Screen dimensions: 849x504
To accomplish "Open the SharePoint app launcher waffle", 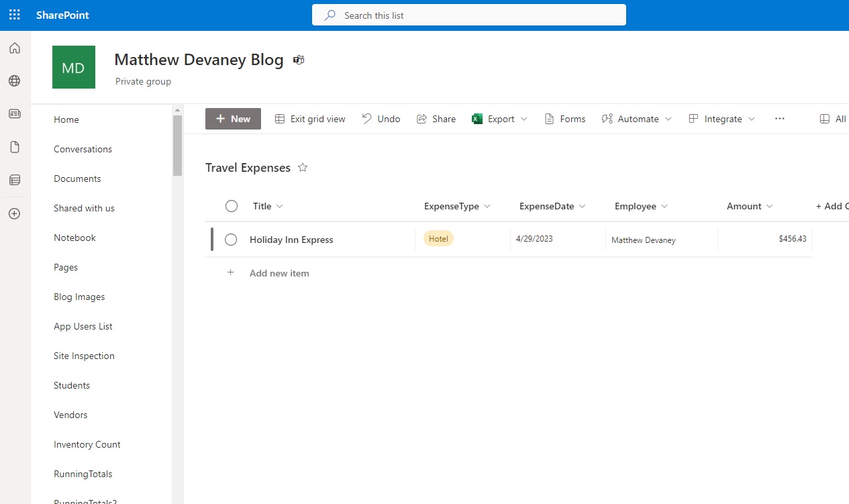I will pos(14,15).
